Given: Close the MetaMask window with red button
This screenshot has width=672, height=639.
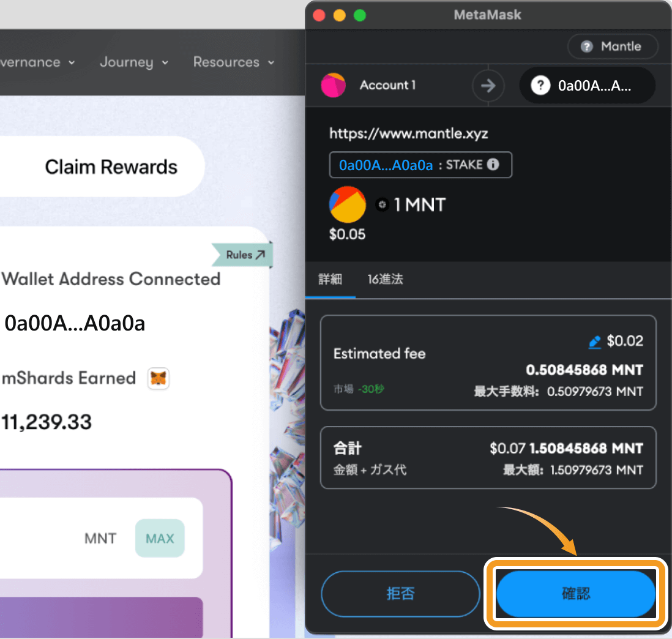Looking at the screenshot, I should tap(319, 15).
